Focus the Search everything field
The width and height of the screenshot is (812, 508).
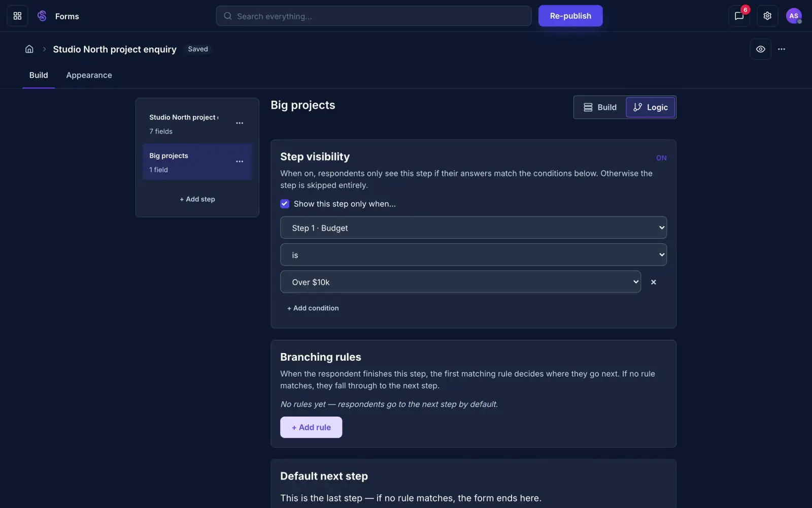[374, 16]
